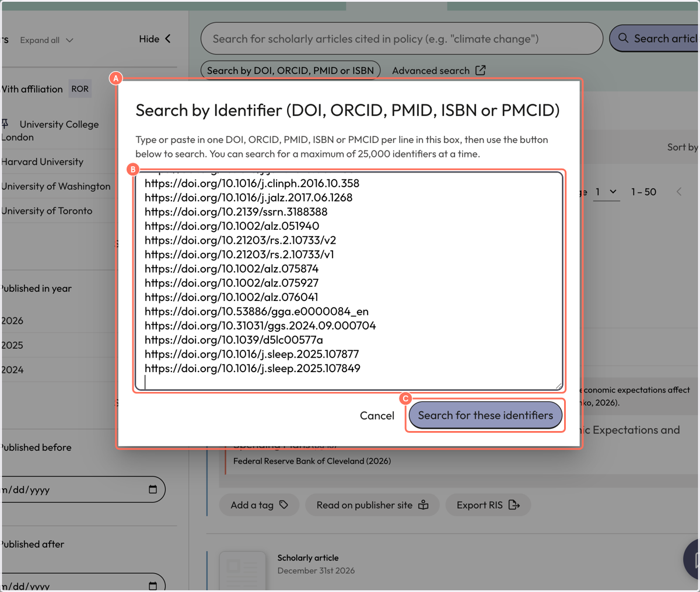The width and height of the screenshot is (700, 592).
Task: Filter by published year 2024
Action: point(12,369)
